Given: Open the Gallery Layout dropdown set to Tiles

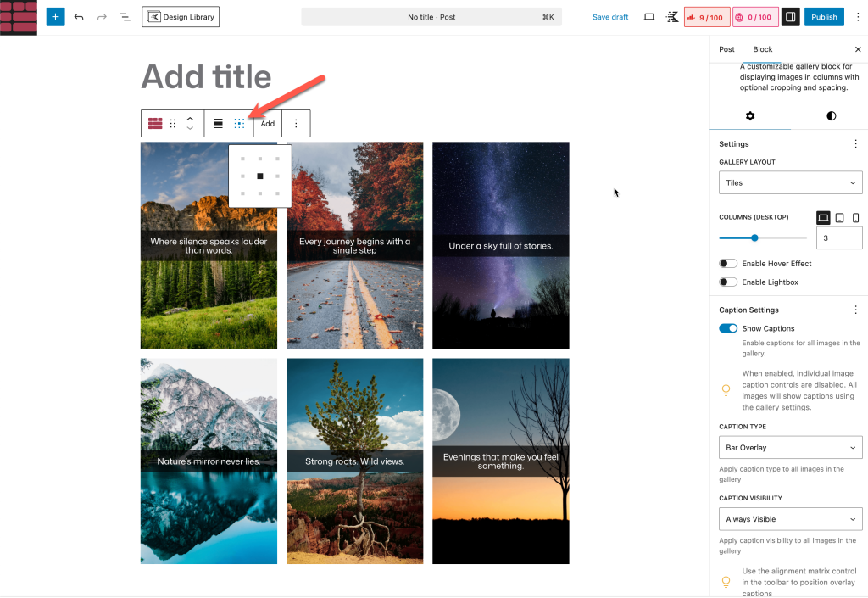Looking at the screenshot, I should pos(790,183).
